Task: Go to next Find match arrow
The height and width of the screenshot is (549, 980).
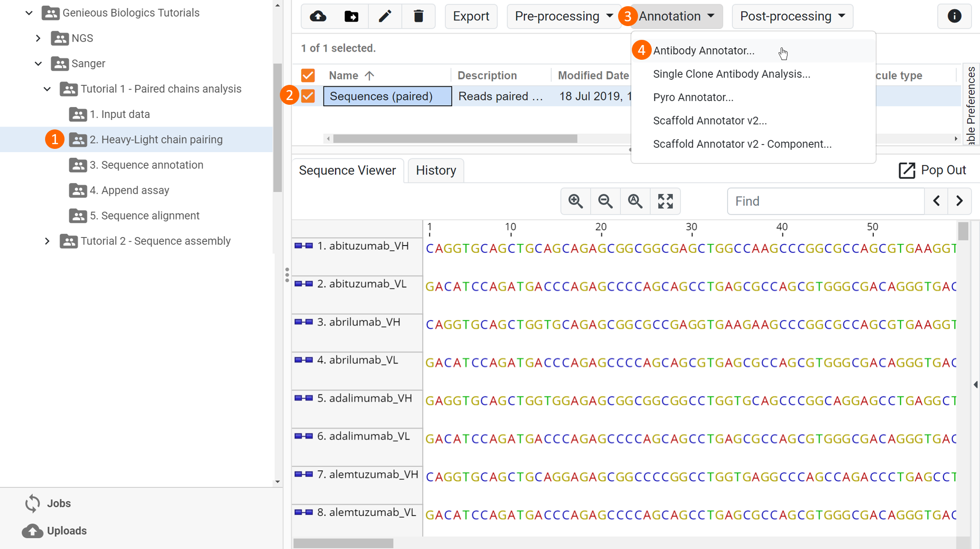Action: [x=960, y=201]
